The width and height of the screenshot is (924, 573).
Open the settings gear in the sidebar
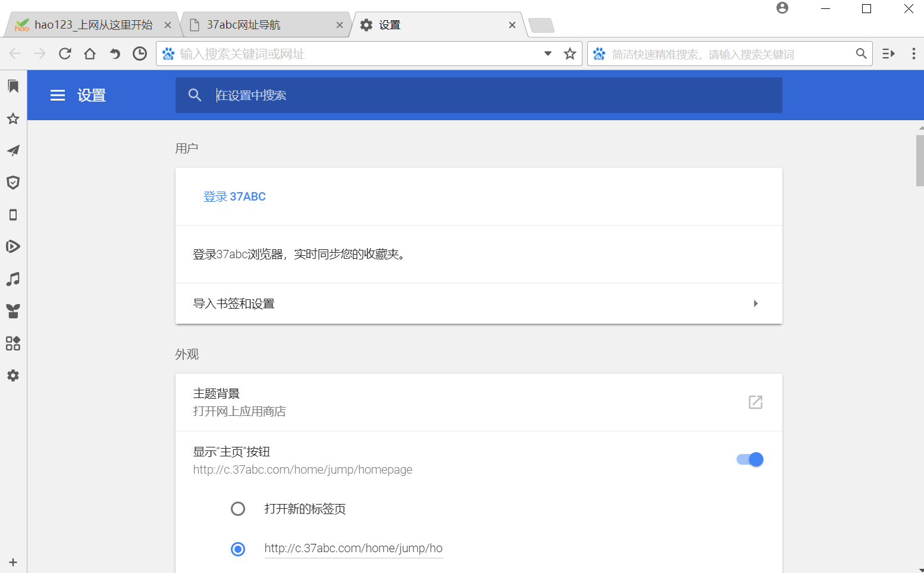[13, 375]
